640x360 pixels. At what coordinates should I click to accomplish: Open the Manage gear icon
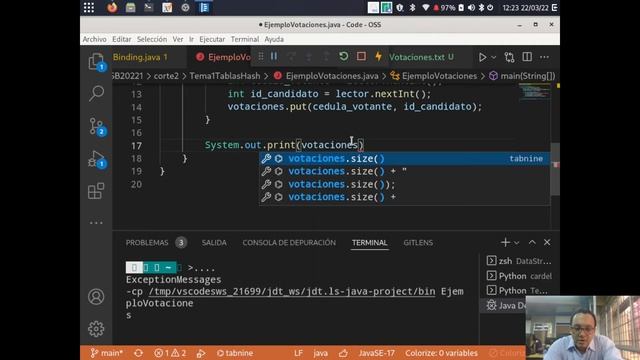coord(96,329)
